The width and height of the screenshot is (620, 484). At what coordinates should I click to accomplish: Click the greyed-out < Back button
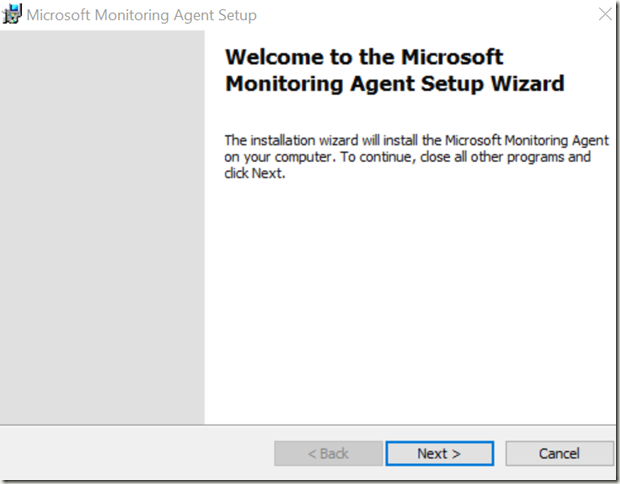click(x=328, y=453)
